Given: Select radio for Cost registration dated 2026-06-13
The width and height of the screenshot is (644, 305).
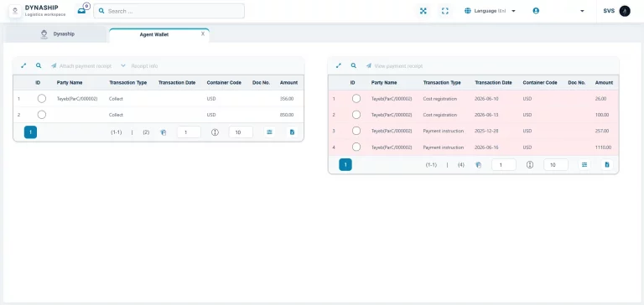Looking at the screenshot, I should tap(356, 115).
